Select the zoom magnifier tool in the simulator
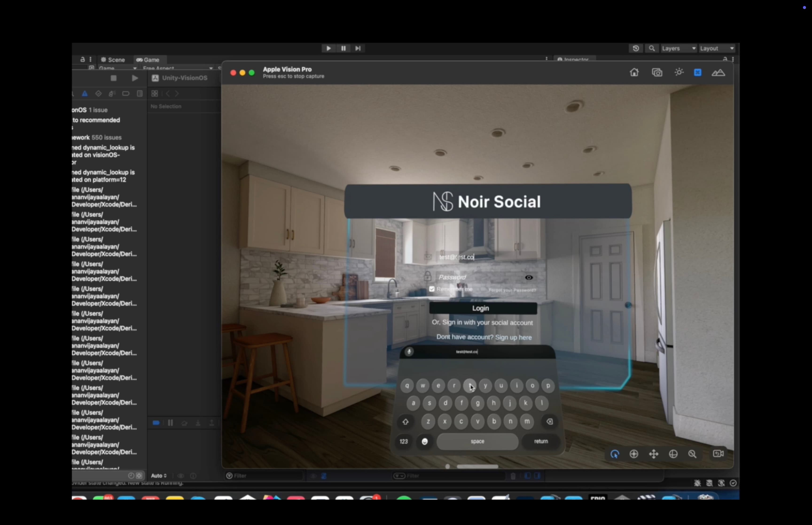 [x=692, y=454]
